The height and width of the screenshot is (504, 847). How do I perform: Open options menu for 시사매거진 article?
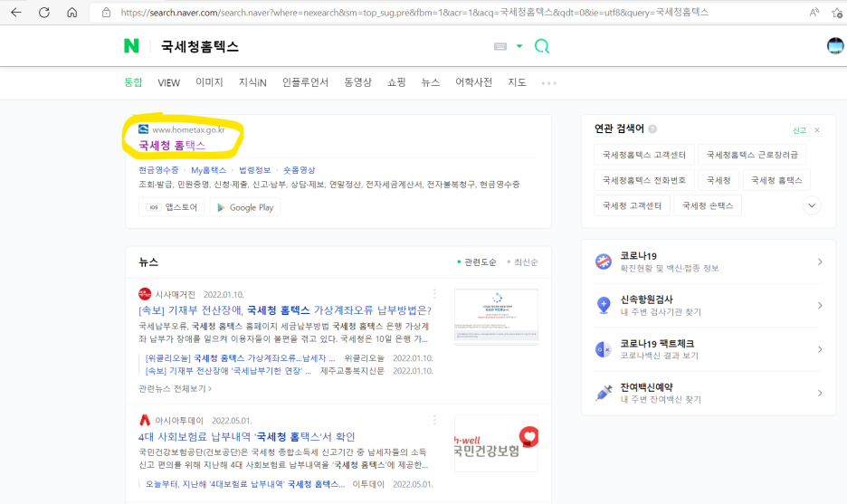434,294
